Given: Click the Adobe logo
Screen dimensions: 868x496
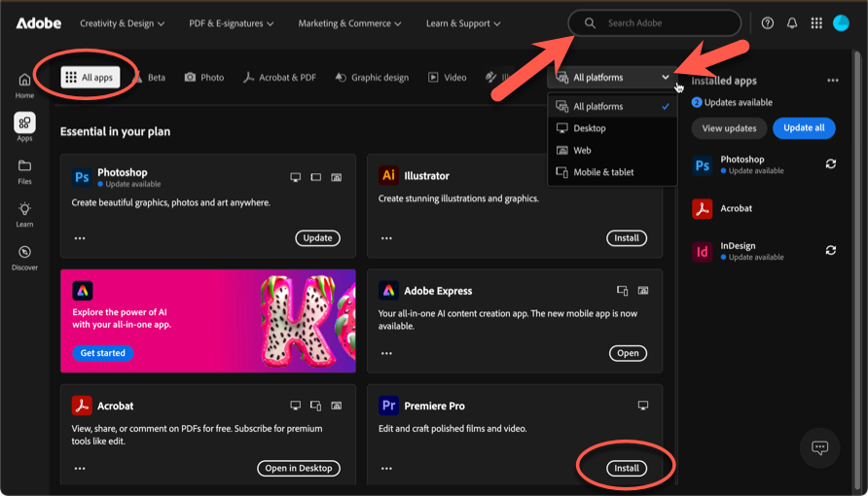Looking at the screenshot, I should (38, 23).
